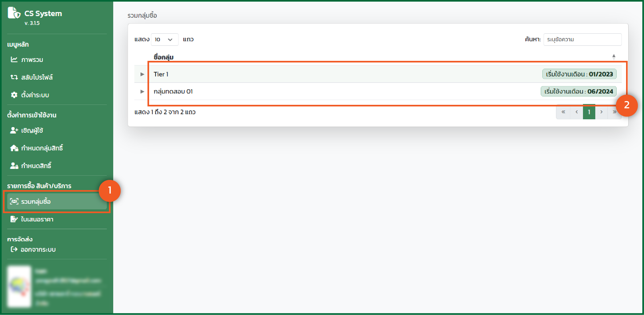Open the ภาพรวม overview chart icon
This screenshot has width=644, height=315.
click(x=14, y=60)
